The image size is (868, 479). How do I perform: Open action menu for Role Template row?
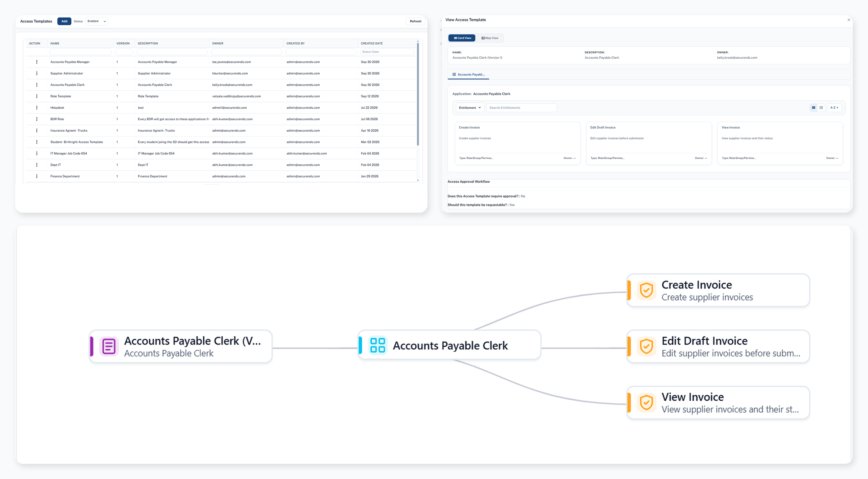coord(37,96)
